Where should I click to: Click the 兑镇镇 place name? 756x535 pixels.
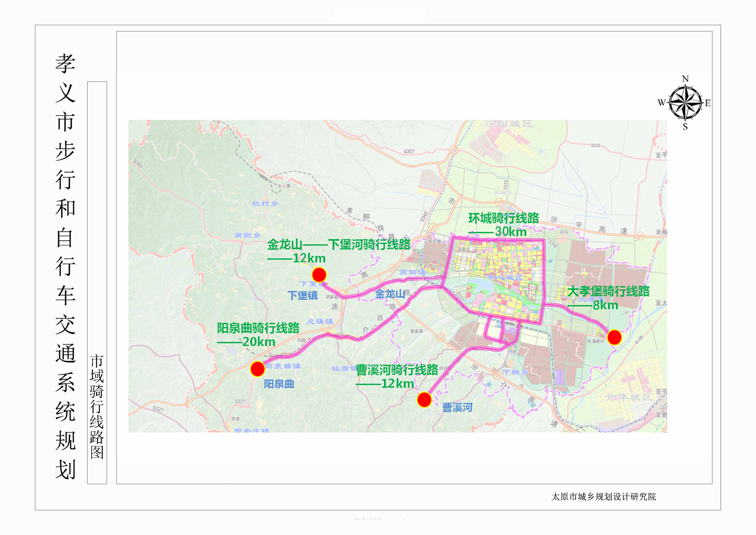click(320, 321)
